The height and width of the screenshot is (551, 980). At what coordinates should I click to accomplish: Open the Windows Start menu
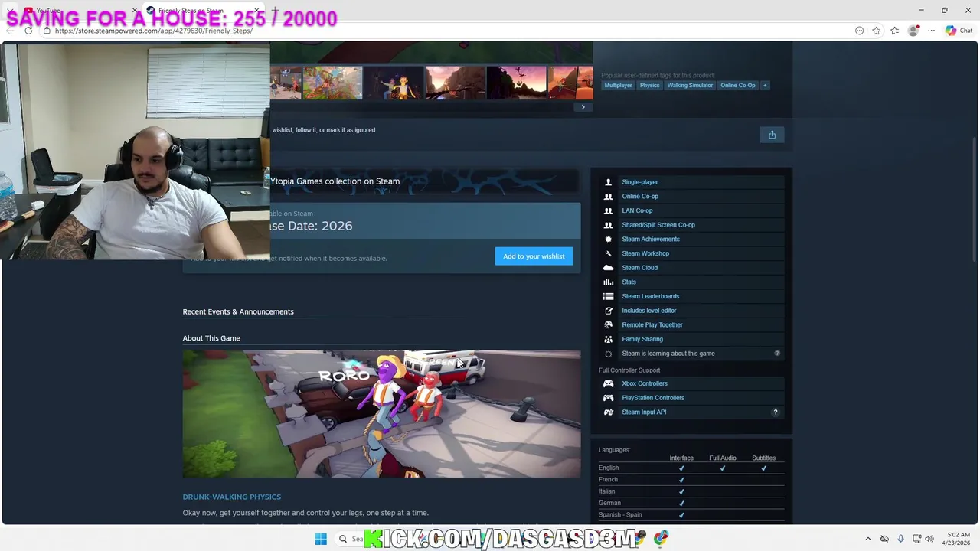[x=321, y=539]
